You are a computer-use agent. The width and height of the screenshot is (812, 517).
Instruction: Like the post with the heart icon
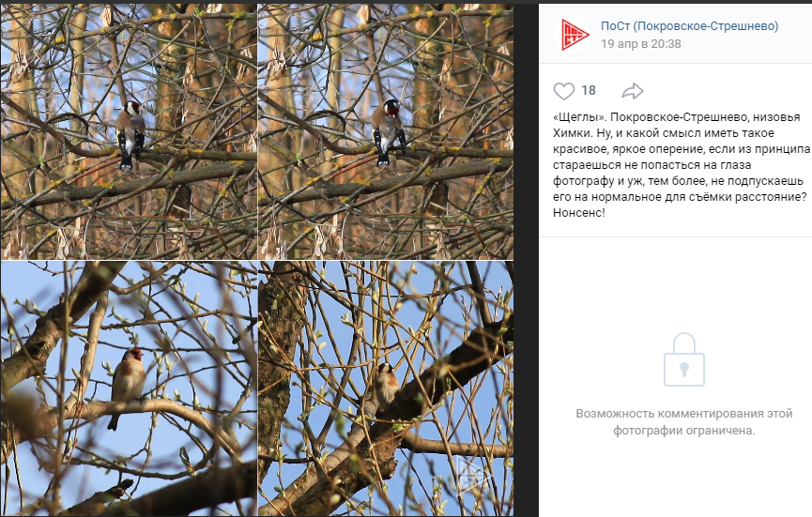pos(564,91)
